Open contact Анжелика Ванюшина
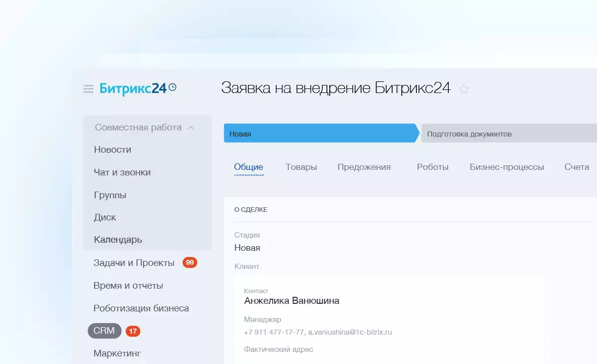The height and width of the screenshot is (364, 597). coord(291,301)
